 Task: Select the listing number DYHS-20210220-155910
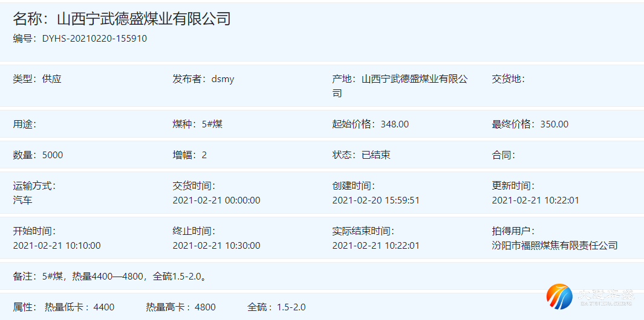point(94,39)
